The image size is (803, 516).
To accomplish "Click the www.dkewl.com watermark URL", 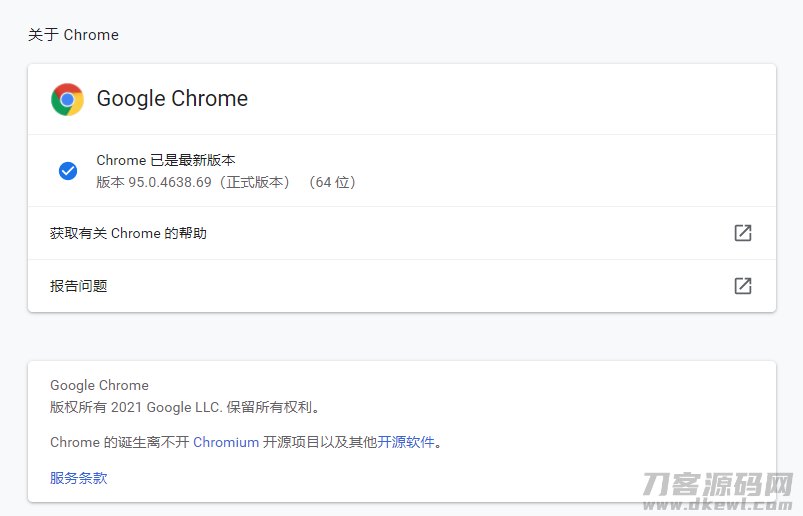I will [x=717, y=504].
